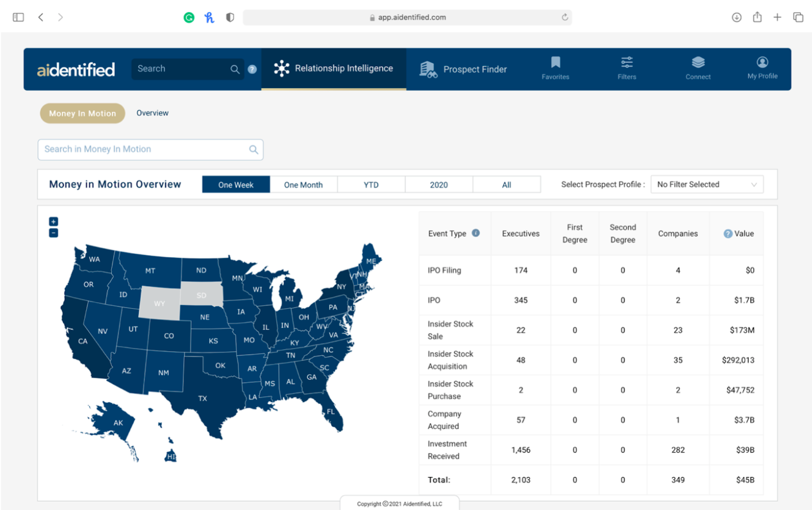Click the Money In Motion button
Viewport: 812px width, 510px height.
[x=82, y=113]
